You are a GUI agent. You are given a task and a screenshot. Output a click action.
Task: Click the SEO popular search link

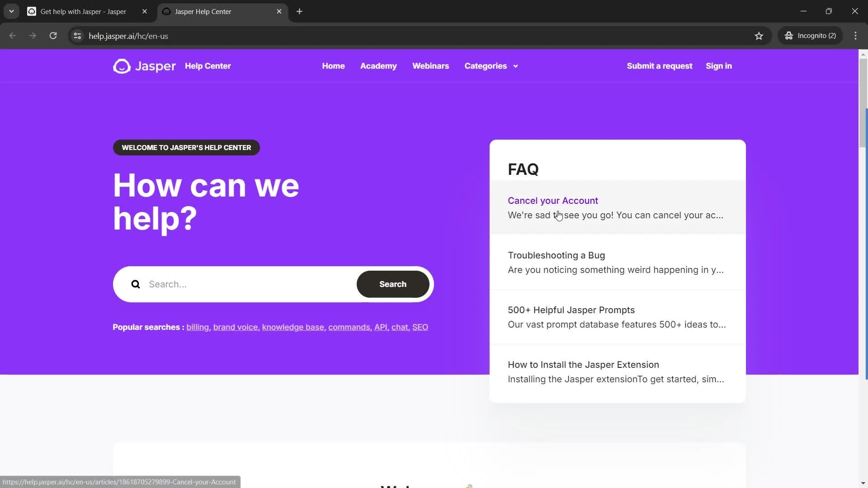[x=420, y=327]
